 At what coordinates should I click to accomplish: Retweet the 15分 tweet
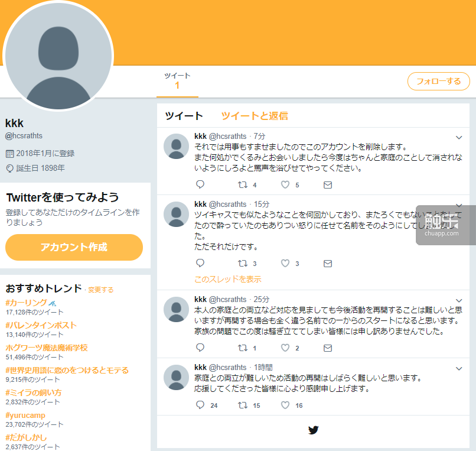coord(243,263)
